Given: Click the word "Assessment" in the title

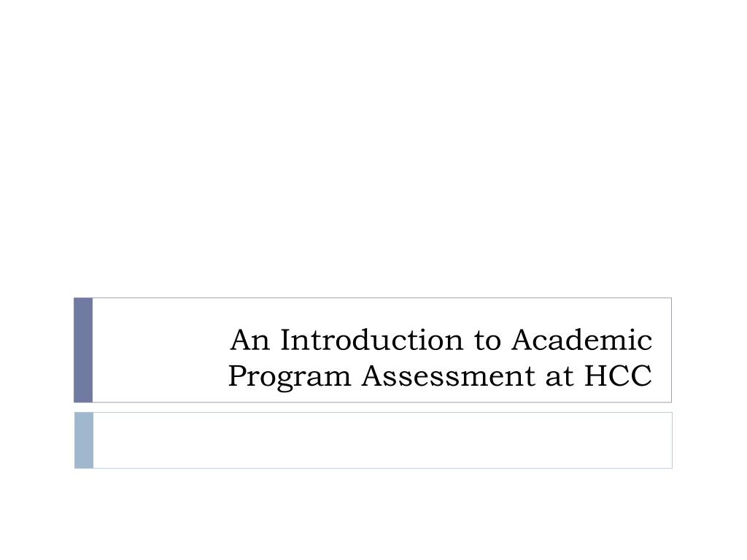Looking at the screenshot, I should tap(448, 376).
